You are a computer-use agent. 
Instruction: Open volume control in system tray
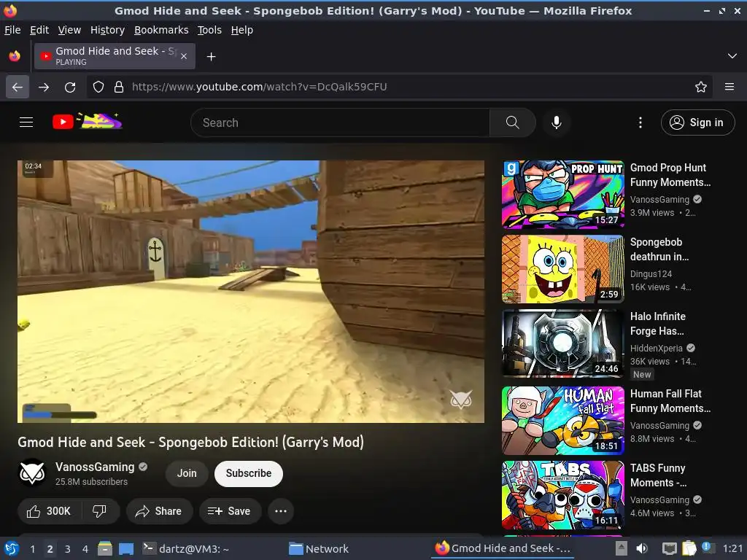642,548
